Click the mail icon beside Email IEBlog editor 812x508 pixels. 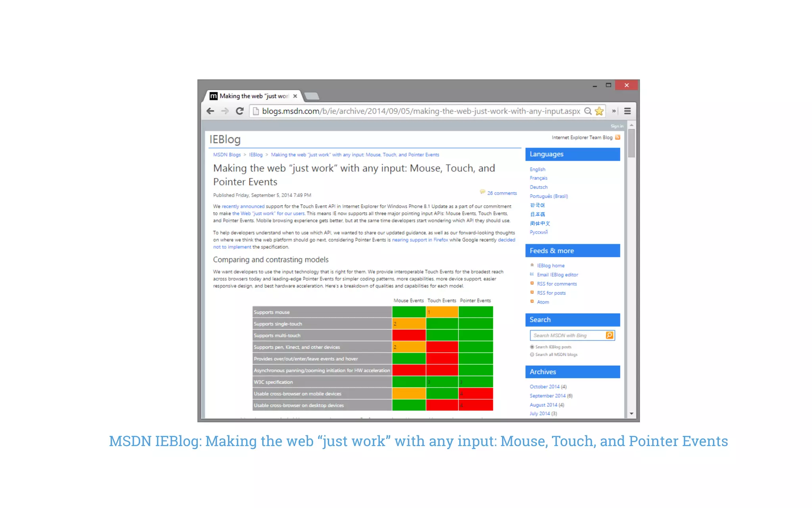click(532, 274)
